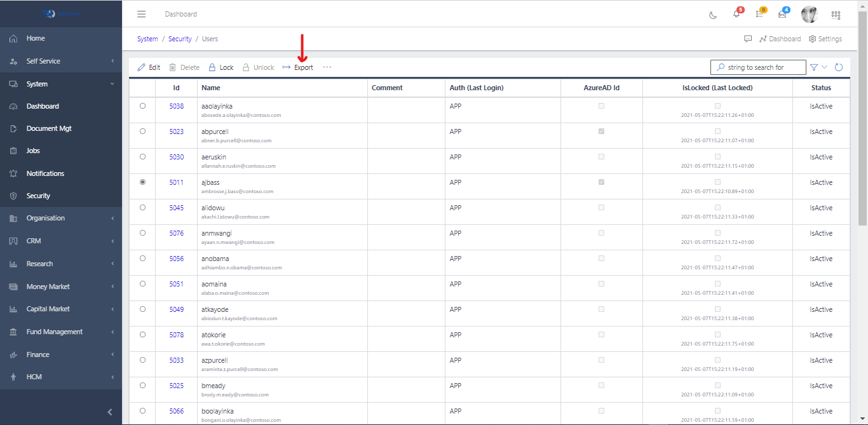Screen dimensions: 868x425
Task: Select radio button for user 5038
Action: 142,106
